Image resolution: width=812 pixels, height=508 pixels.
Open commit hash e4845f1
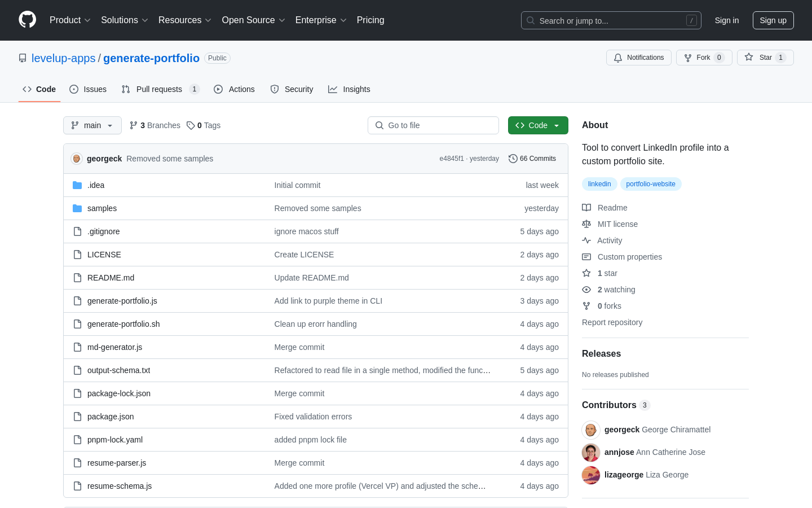(x=452, y=159)
